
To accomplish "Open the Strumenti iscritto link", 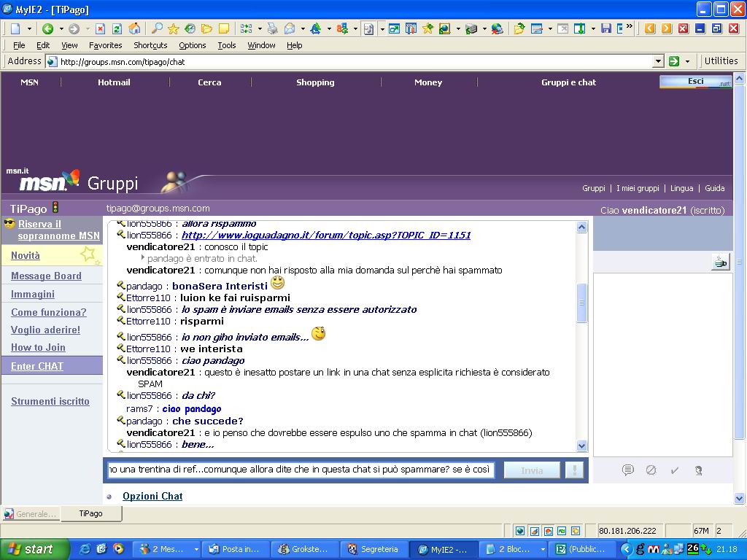I will click(50, 401).
